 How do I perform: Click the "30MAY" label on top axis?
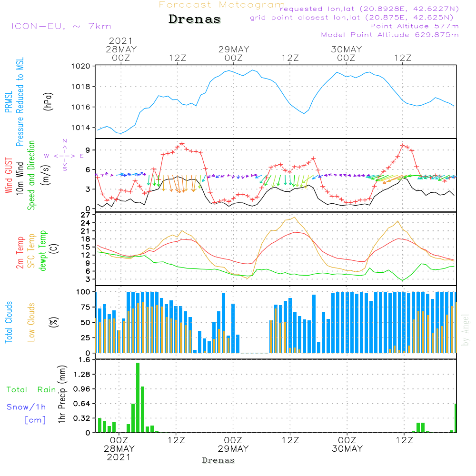347,49
